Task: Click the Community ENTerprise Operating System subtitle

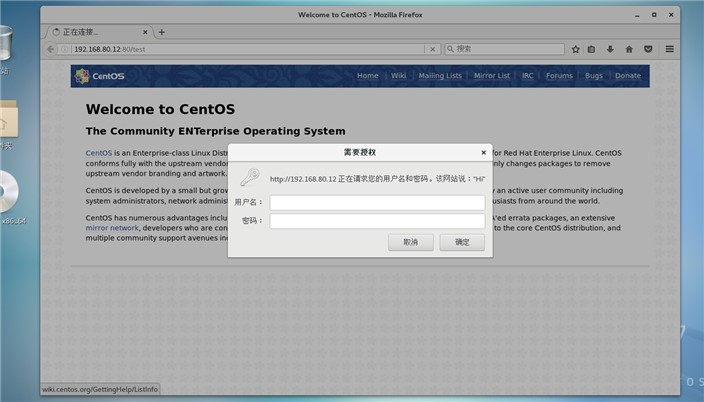Action: click(x=216, y=131)
